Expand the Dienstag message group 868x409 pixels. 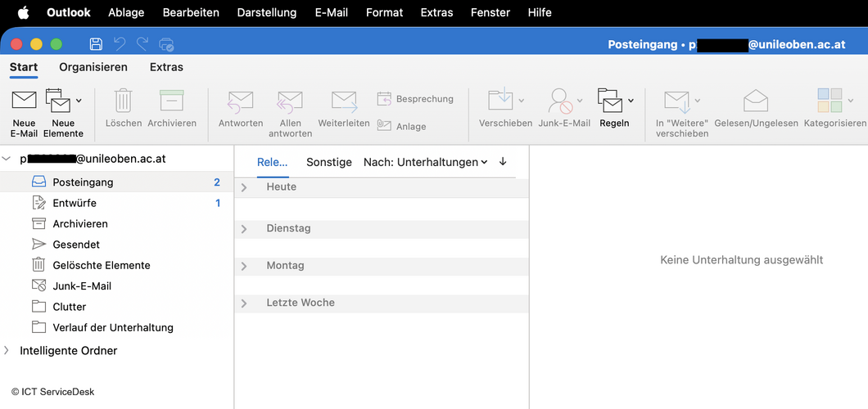point(244,229)
